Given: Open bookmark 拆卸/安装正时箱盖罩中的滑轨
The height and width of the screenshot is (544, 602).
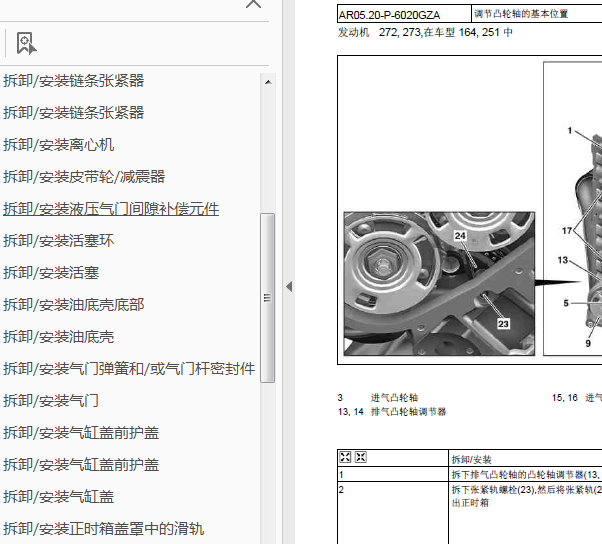Looking at the screenshot, I should point(103,529).
